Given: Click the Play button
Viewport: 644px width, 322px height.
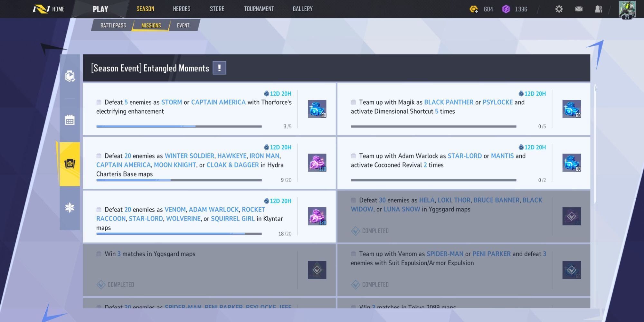Looking at the screenshot, I should pos(100,9).
